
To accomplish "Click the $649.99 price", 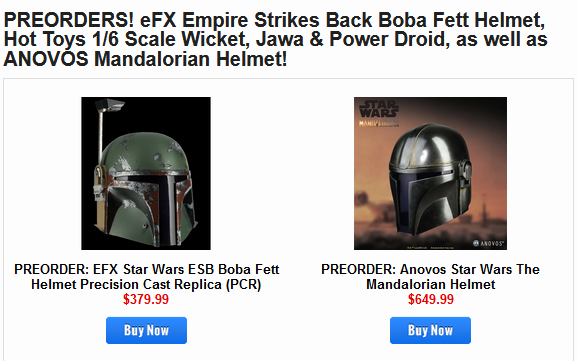I will [x=431, y=299].
